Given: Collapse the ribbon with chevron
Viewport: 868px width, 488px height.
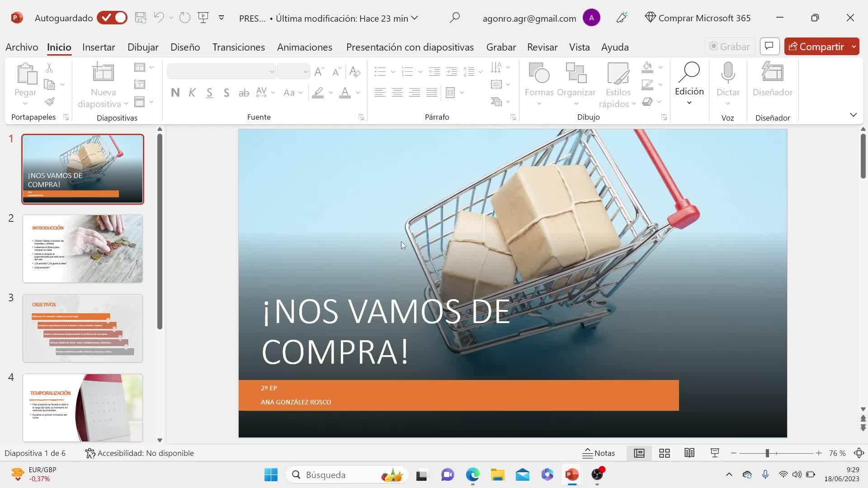Looking at the screenshot, I should pos(853,115).
